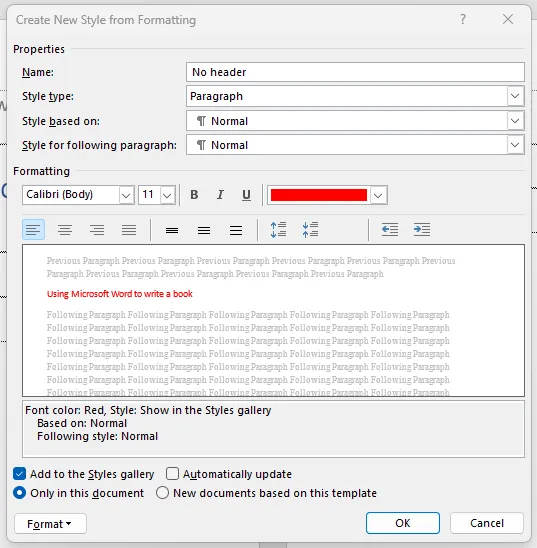
Task: Decrease paragraph spacing
Action: (310, 230)
